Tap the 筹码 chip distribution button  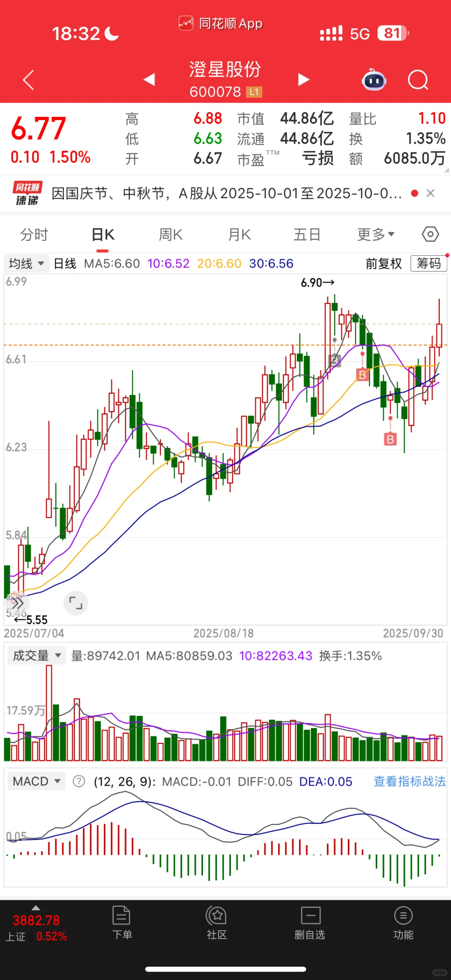pos(429,263)
